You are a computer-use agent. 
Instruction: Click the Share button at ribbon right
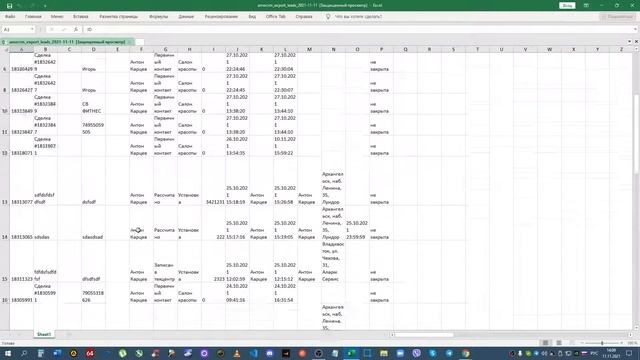click(x=617, y=17)
